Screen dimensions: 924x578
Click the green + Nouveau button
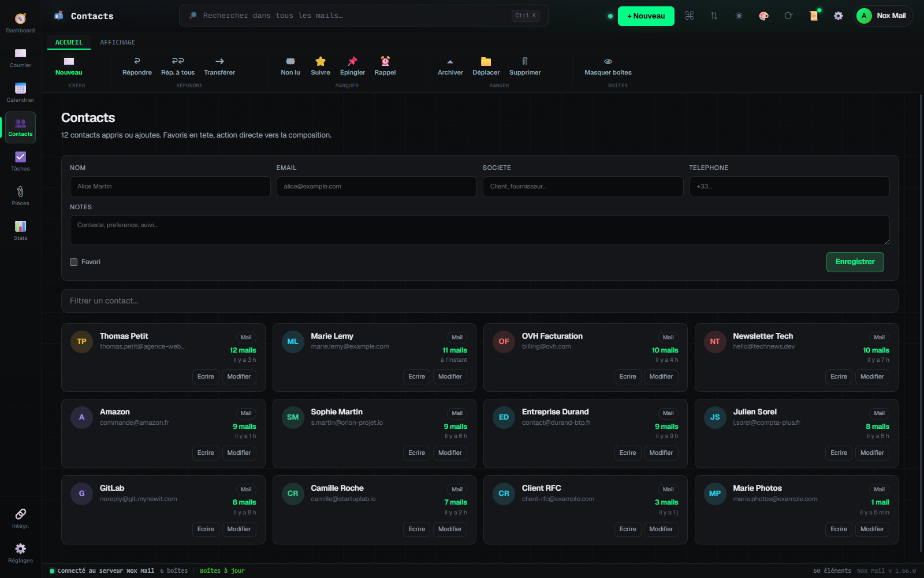click(646, 16)
